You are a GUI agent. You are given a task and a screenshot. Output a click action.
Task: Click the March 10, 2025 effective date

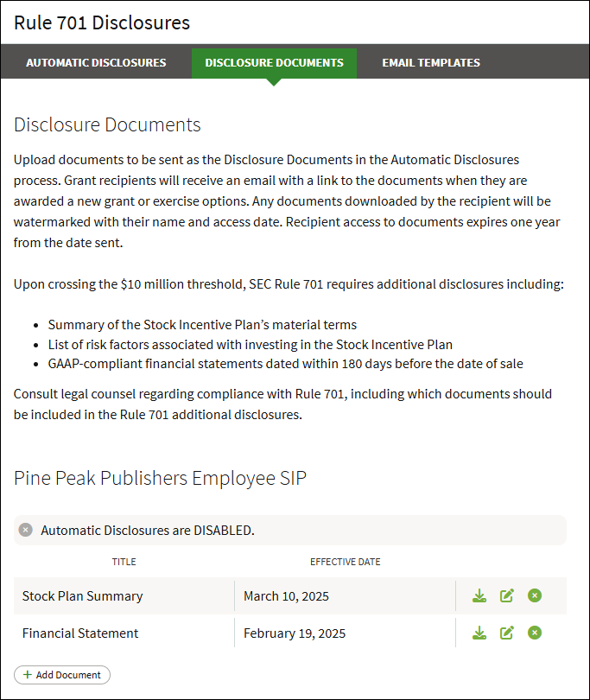286,596
